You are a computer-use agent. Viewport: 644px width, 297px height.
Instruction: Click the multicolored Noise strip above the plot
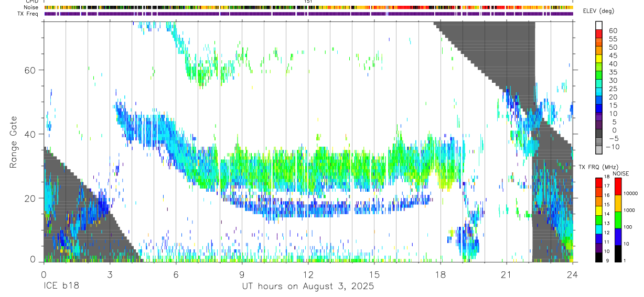coord(308,7)
